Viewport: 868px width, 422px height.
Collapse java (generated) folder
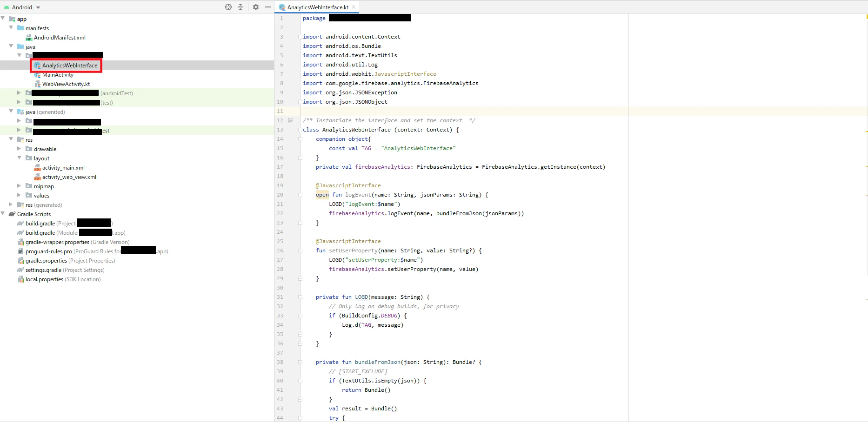[11, 112]
